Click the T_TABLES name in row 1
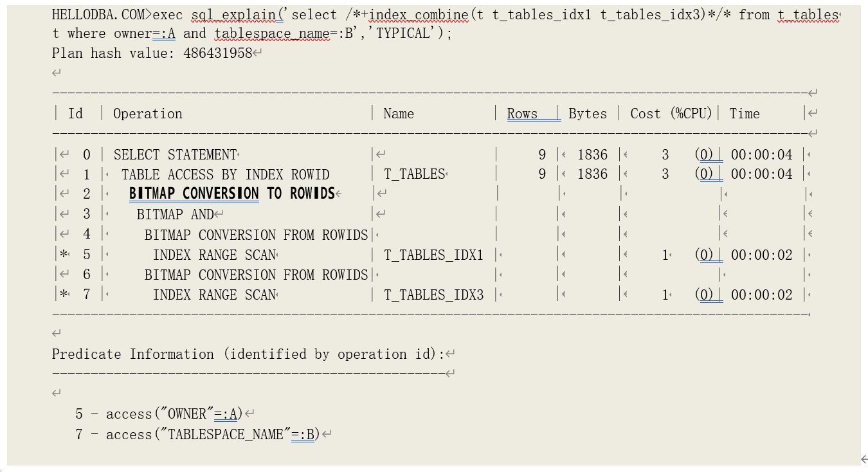868x472 pixels. point(414,174)
